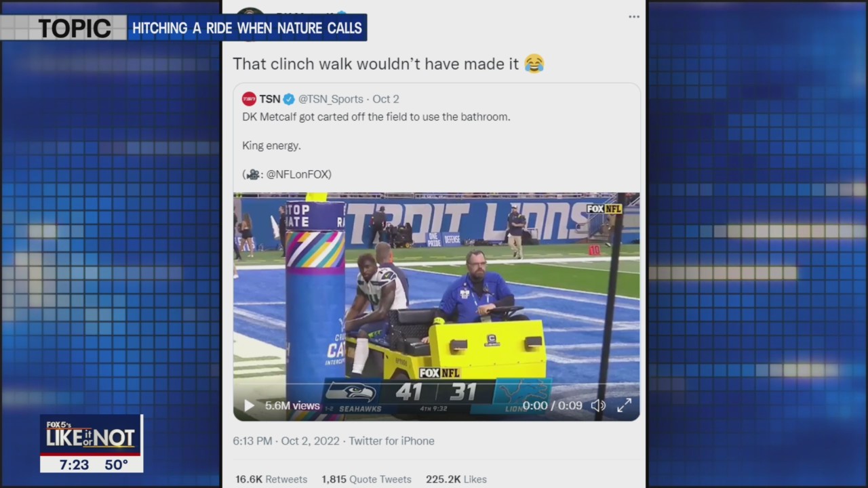868x488 pixels.
Task: Click the DK Metcalf cart video thumbnail
Action: 436,306
